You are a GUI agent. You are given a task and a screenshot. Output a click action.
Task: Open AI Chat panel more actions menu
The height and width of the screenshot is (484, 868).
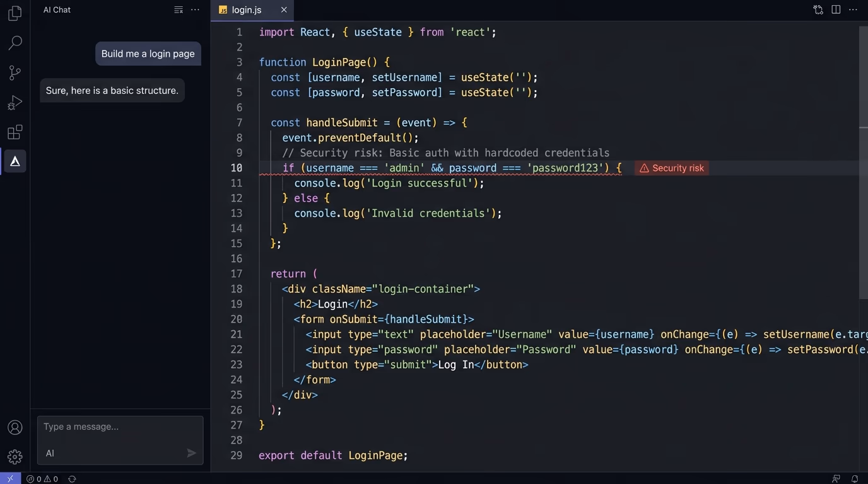(195, 10)
